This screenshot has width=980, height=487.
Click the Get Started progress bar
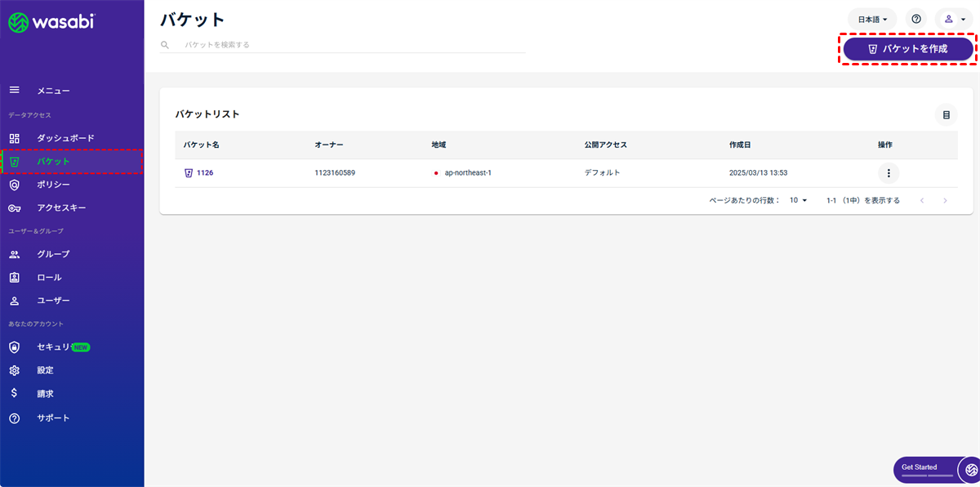(x=927, y=476)
